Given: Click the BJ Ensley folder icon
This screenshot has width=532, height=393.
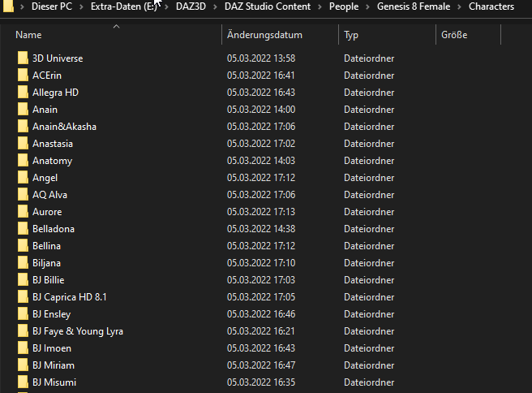Looking at the screenshot, I should click(x=23, y=314).
